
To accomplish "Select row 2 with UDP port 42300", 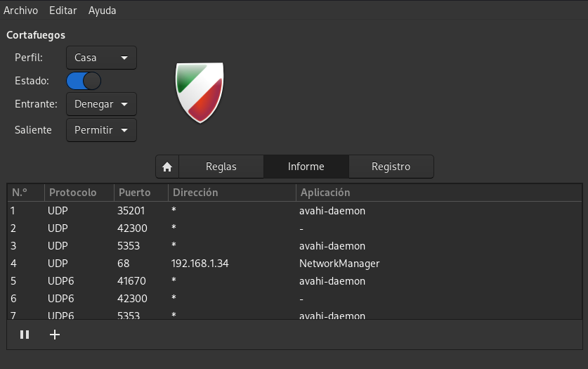I will pyautogui.click(x=294, y=228).
